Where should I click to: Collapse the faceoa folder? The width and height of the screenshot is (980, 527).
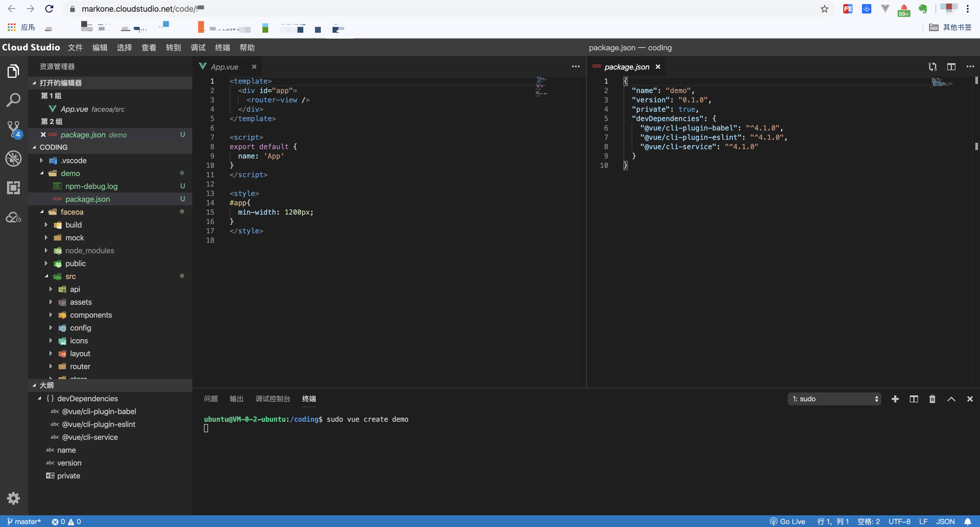(x=41, y=212)
